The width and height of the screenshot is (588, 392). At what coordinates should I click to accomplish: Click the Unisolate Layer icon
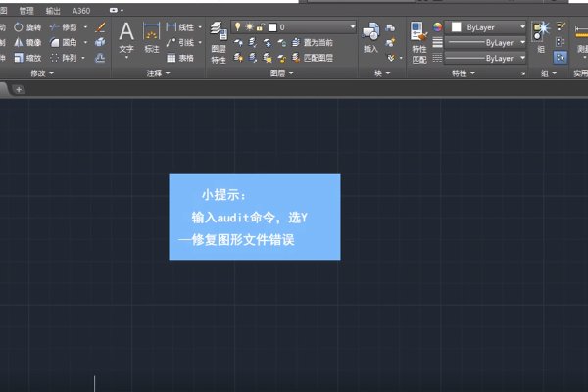point(253,58)
